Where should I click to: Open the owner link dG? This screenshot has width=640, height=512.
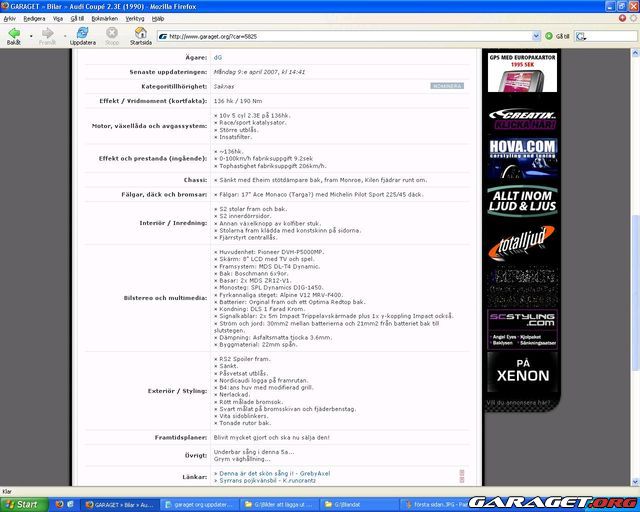(x=218, y=57)
